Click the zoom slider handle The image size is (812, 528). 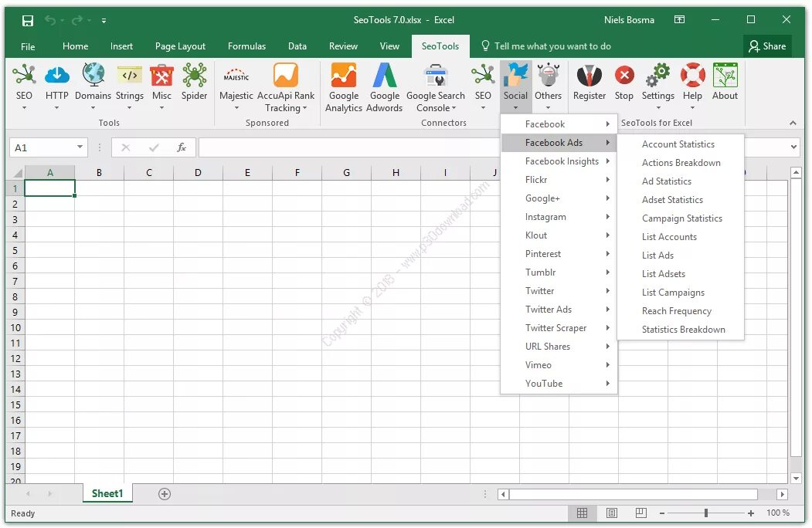(706, 513)
